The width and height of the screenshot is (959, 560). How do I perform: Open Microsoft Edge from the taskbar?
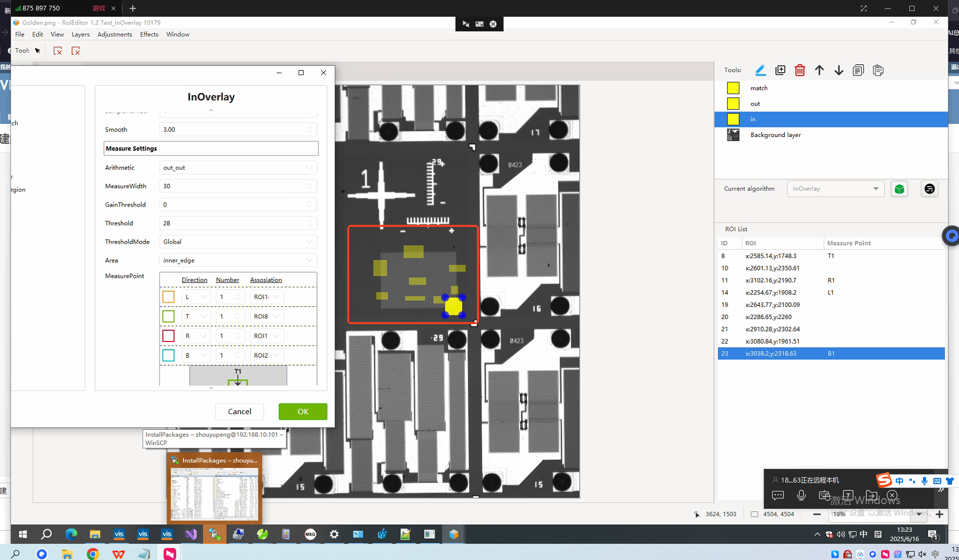pyautogui.click(x=71, y=534)
